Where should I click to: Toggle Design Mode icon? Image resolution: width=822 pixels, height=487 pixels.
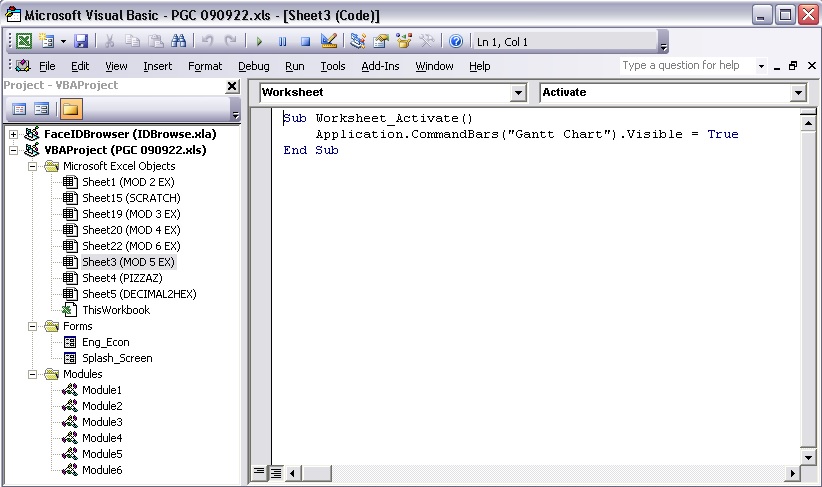[329, 41]
